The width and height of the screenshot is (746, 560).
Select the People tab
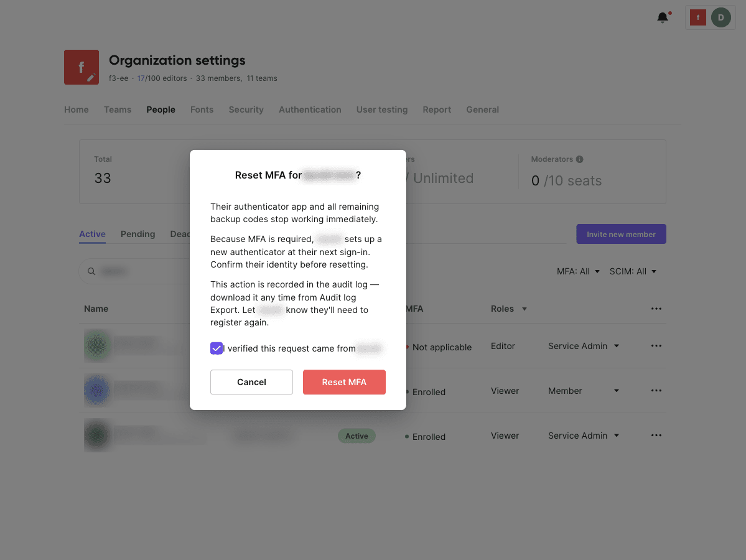161,110
